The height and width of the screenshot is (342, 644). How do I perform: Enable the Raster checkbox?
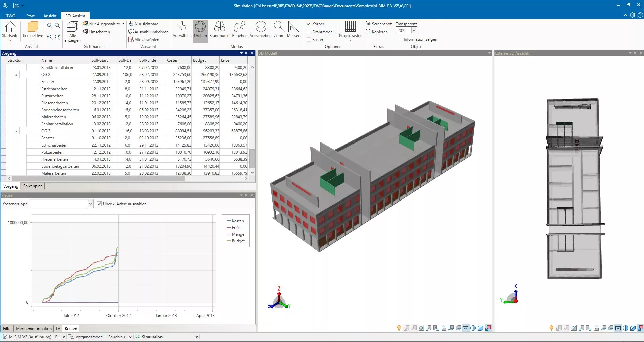click(x=309, y=40)
